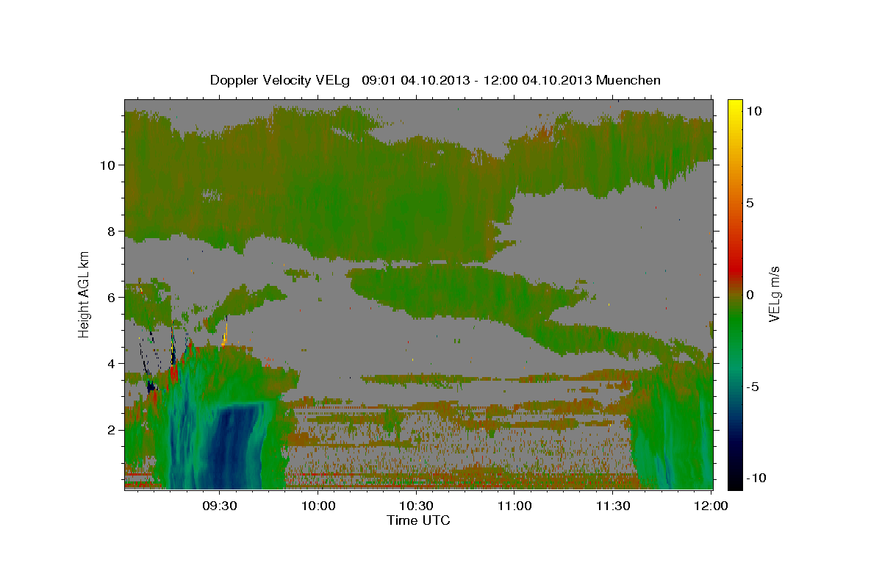
Task: Click the colorbar label 'VELg m/s'
Action: pyautogui.click(x=774, y=294)
